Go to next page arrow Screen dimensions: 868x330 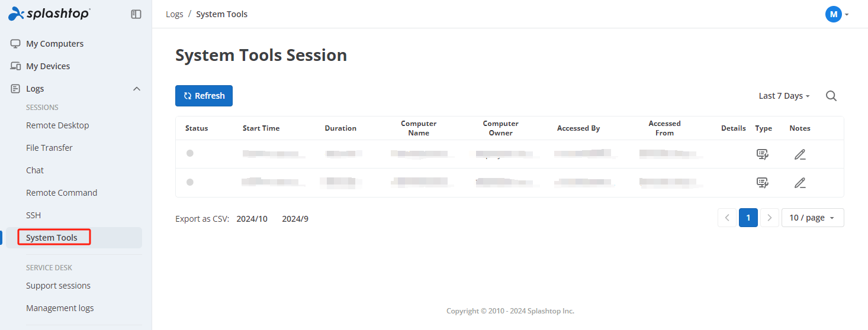pyautogui.click(x=769, y=218)
